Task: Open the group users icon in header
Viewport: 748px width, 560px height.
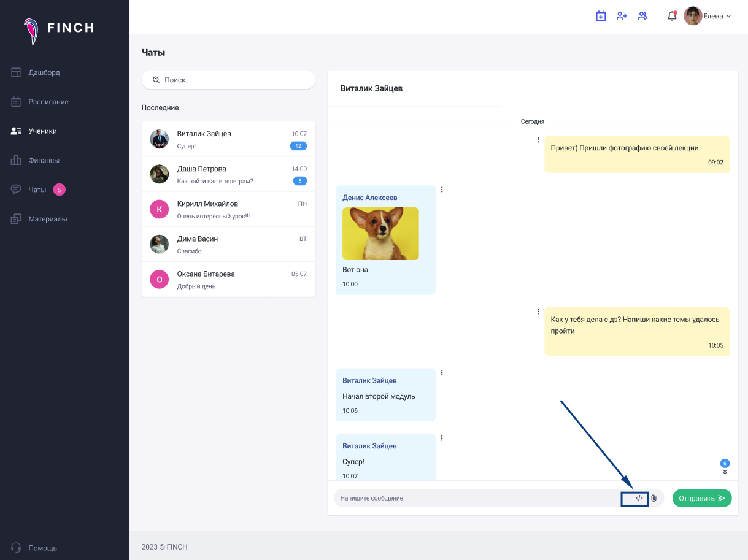Action: [x=642, y=17]
